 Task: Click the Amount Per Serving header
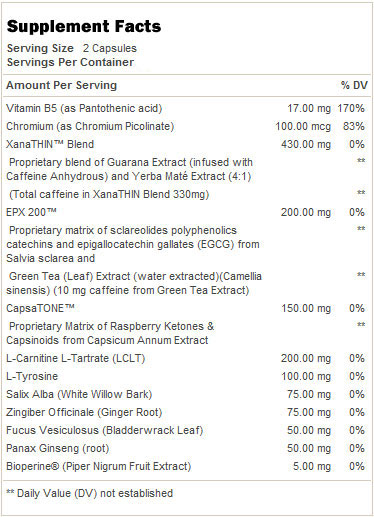(61, 85)
